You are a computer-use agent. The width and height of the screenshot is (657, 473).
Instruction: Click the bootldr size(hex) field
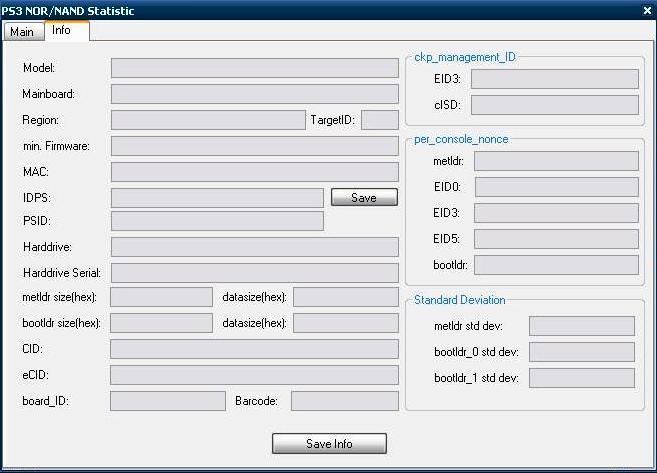coord(161,323)
